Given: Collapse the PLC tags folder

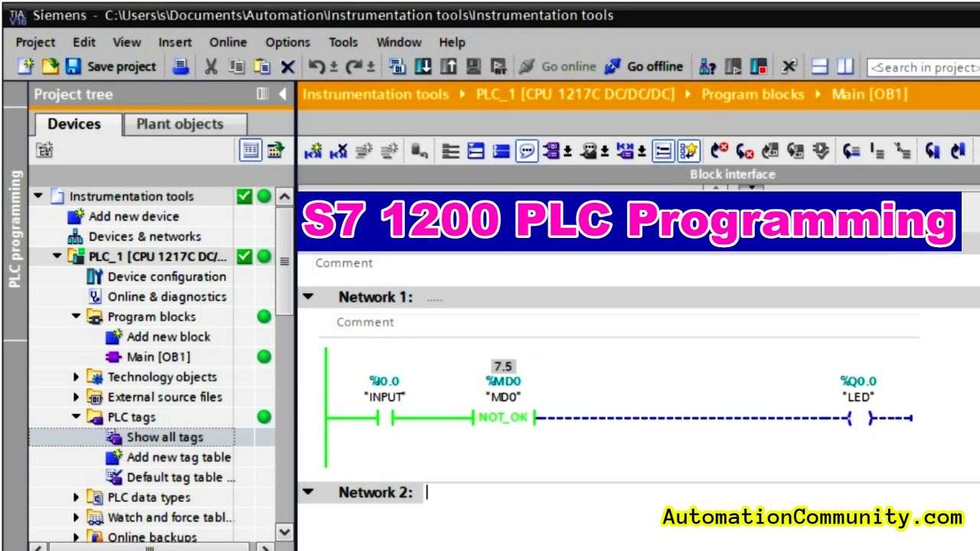Looking at the screenshot, I should tap(77, 416).
